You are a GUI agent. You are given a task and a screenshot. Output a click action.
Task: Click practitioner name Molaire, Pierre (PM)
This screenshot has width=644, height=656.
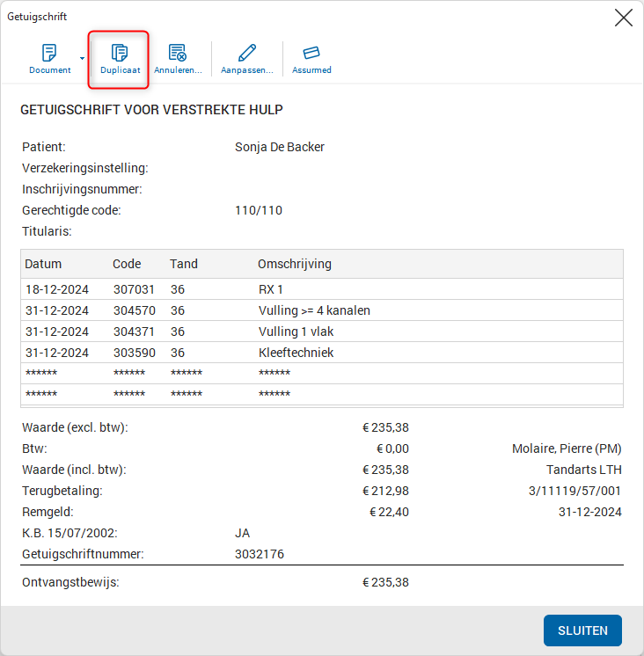pos(567,448)
